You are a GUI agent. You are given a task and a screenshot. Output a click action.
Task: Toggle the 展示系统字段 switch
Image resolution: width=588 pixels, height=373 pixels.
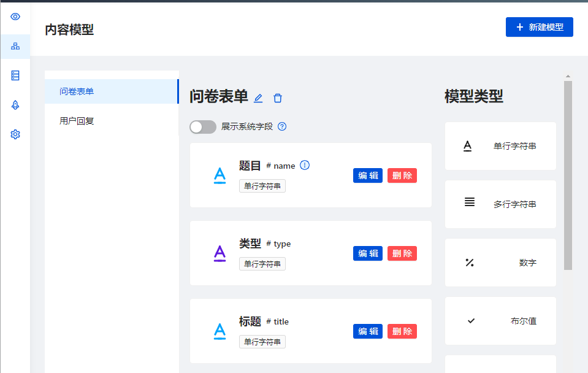click(x=203, y=127)
